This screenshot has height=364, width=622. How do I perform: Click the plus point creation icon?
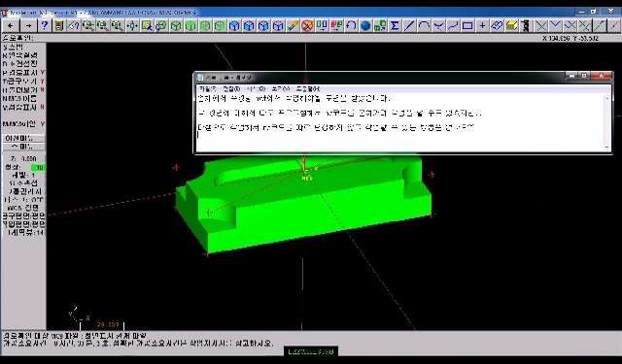(x=482, y=26)
